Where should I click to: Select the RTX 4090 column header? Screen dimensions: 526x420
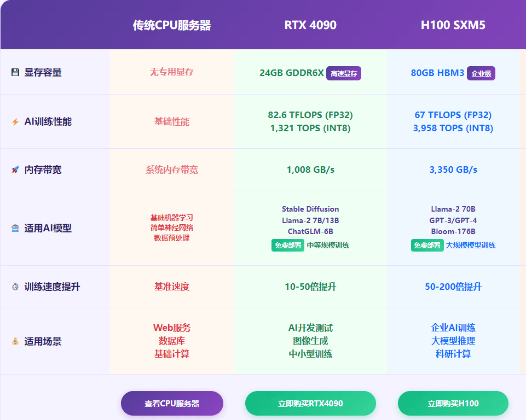[311, 25]
